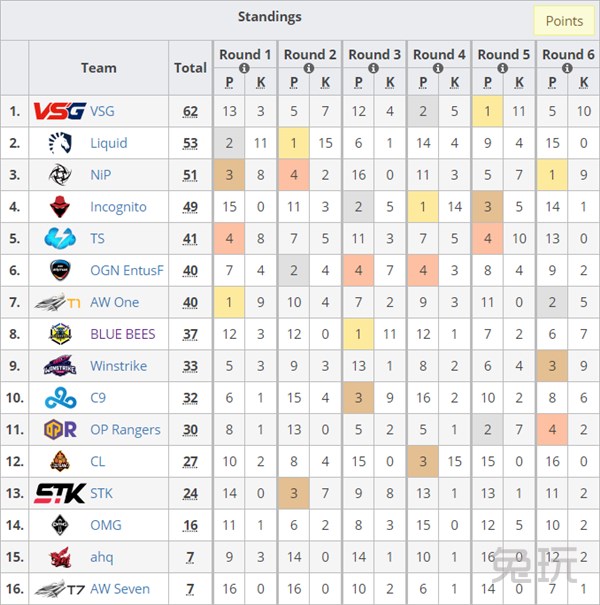Click the Team Liquid logo icon
The image size is (600, 605).
coord(59,143)
